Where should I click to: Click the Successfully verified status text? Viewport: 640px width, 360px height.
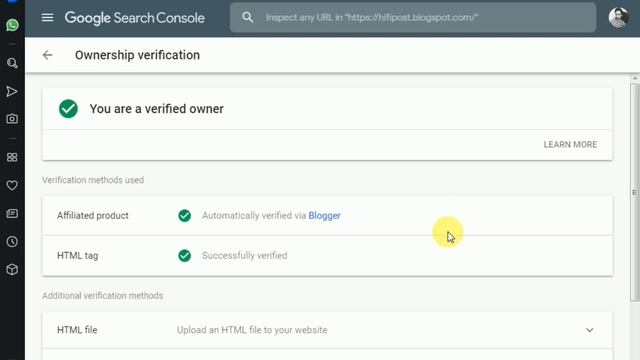244,256
